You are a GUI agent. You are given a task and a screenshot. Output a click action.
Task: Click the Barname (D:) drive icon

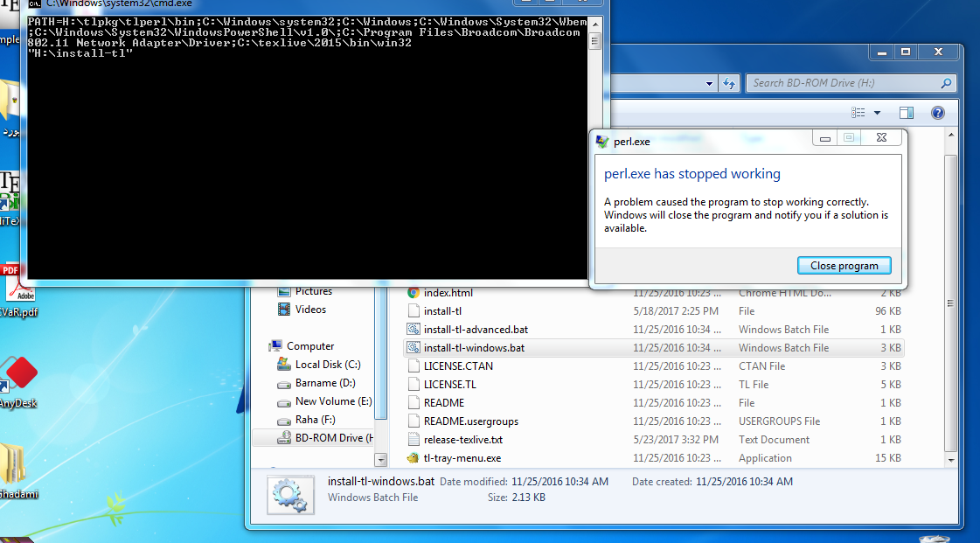[284, 384]
